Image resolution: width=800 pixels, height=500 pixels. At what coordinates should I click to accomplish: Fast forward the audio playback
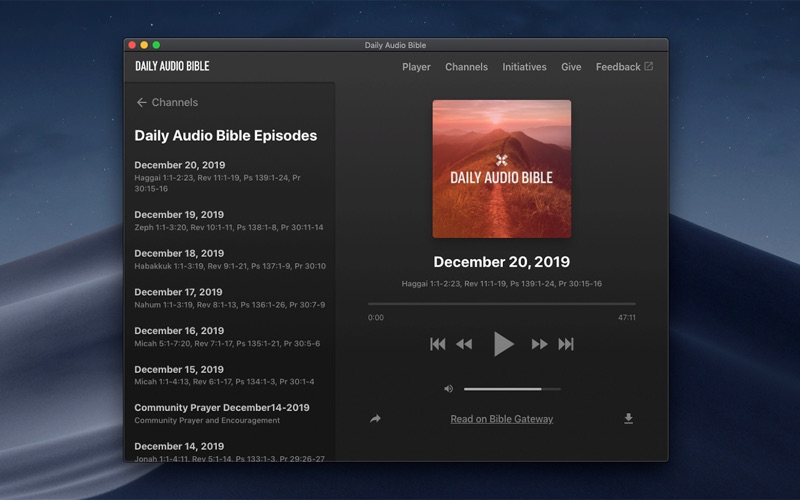pos(540,344)
